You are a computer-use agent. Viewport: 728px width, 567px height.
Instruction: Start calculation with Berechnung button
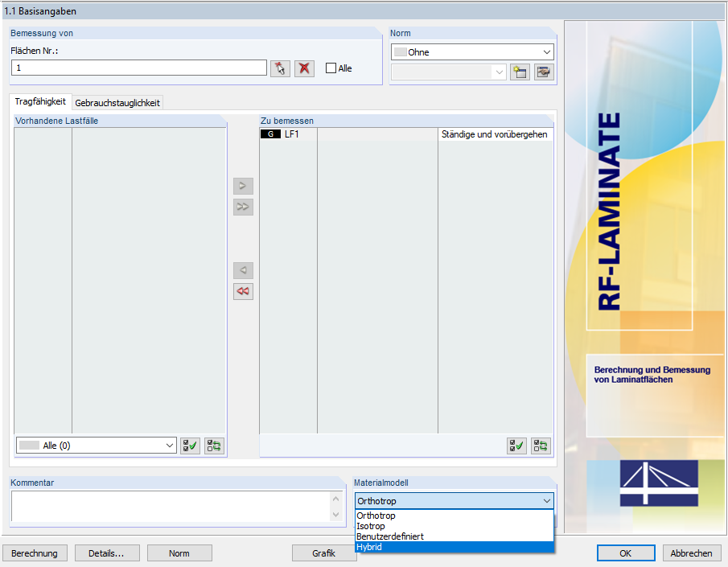click(x=35, y=553)
